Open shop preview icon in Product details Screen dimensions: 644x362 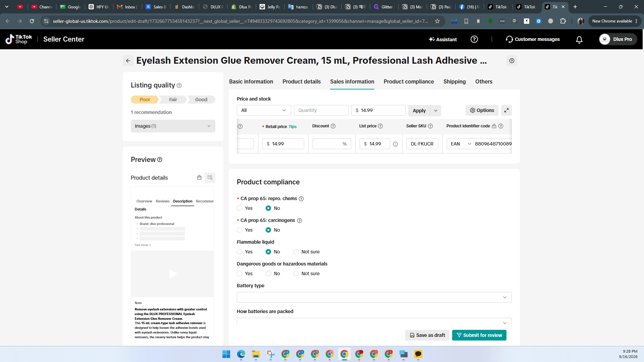tap(199, 177)
